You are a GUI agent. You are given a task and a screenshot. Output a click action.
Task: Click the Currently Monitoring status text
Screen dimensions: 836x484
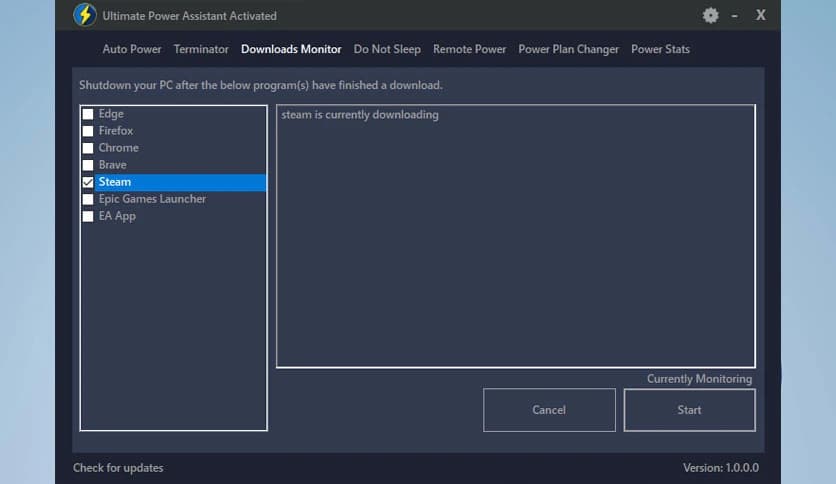[700, 379]
